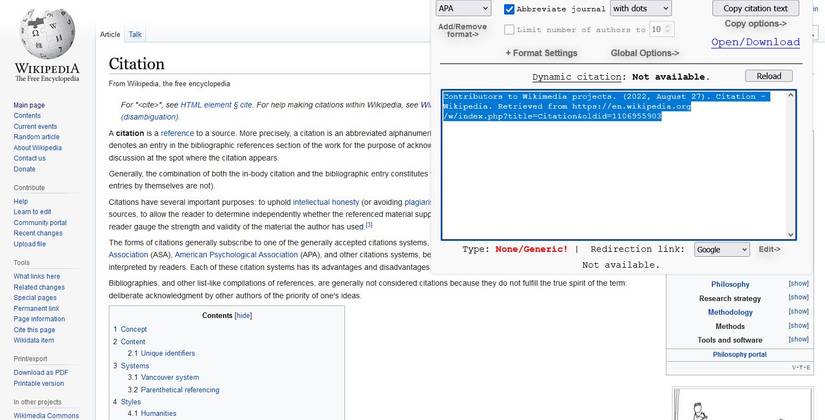Open Wikimedia Commons link
The height and width of the screenshot is (420, 825).
point(46,416)
